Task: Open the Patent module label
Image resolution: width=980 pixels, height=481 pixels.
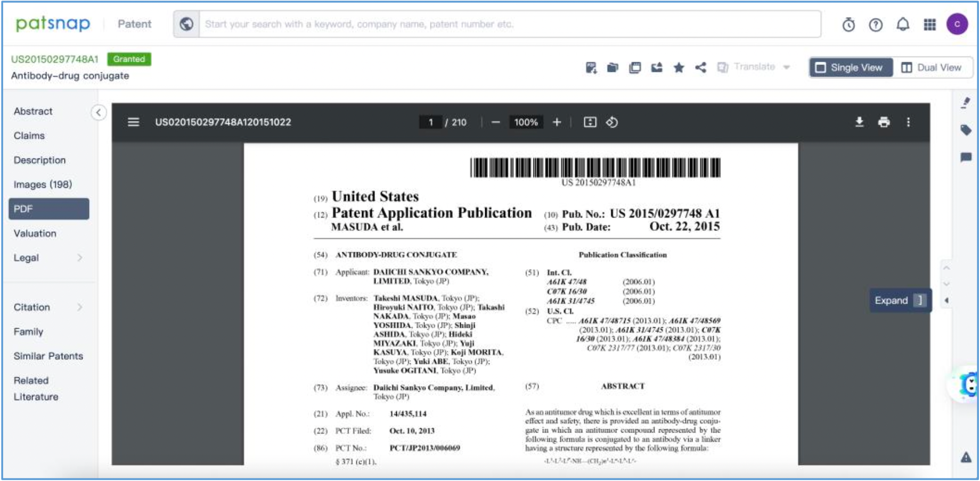Action: pos(134,24)
